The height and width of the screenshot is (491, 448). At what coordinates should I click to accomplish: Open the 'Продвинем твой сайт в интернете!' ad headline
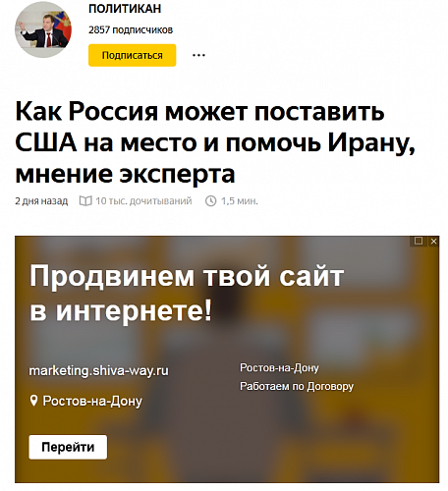pyautogui.click(x=187, y=293)
